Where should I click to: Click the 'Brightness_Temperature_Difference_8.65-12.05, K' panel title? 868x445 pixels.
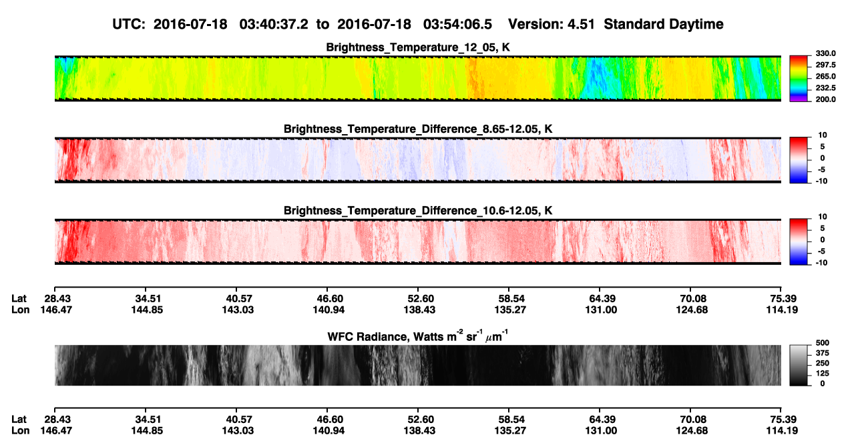418,129
